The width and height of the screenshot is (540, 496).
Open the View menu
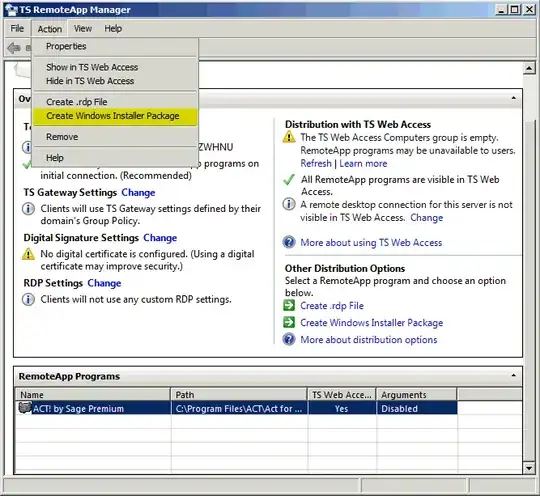coord(83,29)
